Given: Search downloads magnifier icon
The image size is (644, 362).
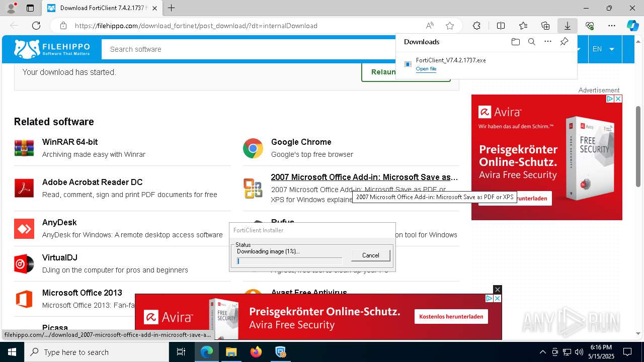Looking at the screenshot, I should click(531, 42).
